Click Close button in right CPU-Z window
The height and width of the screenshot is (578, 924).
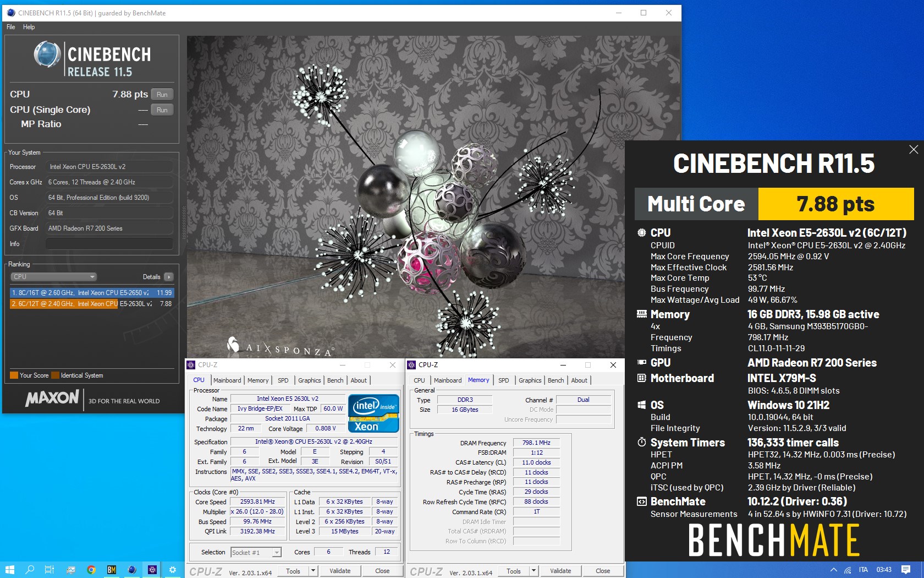[x=603, y=571]
